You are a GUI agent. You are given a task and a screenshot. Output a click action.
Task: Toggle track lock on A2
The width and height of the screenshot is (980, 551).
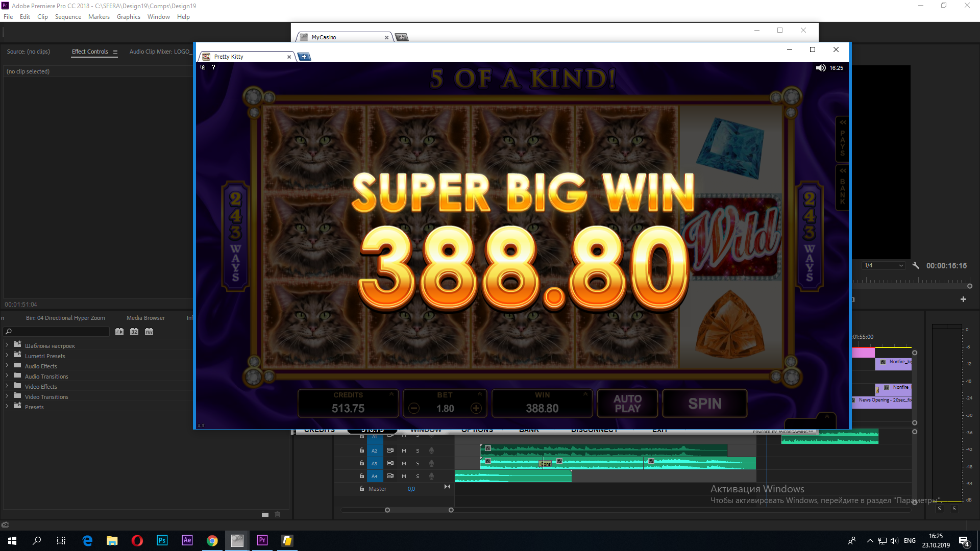pyautogui.click(x=361, y=450)
